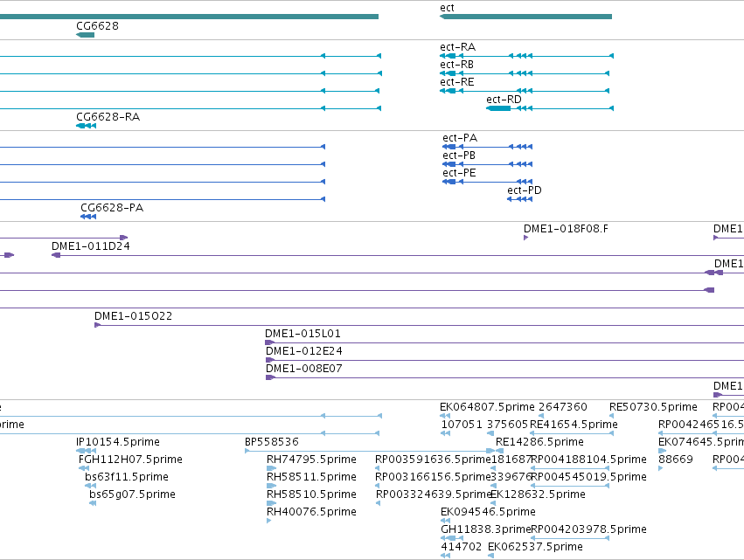Select the CG6628-RA transcript label

click(x=108, y=117)
